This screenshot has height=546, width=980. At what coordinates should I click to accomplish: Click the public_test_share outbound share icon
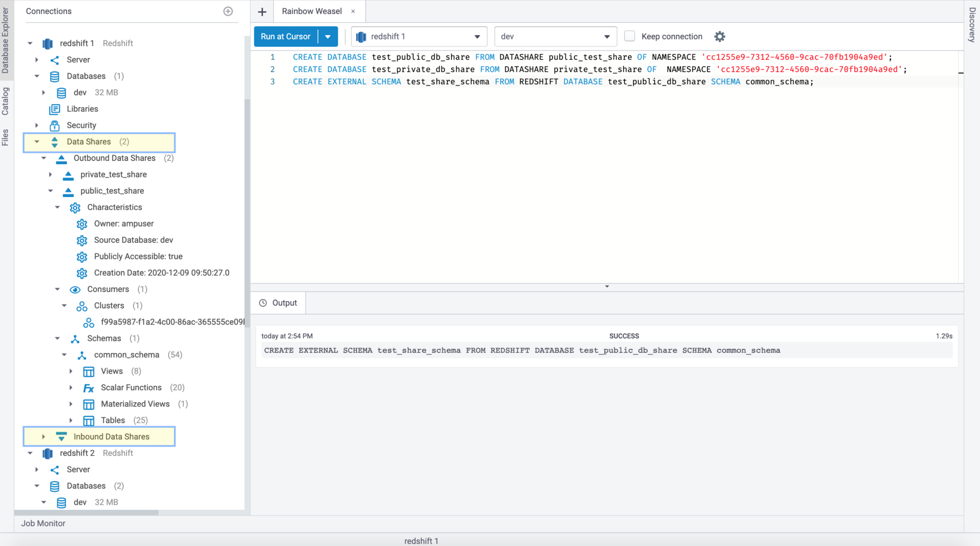point(68,191)
